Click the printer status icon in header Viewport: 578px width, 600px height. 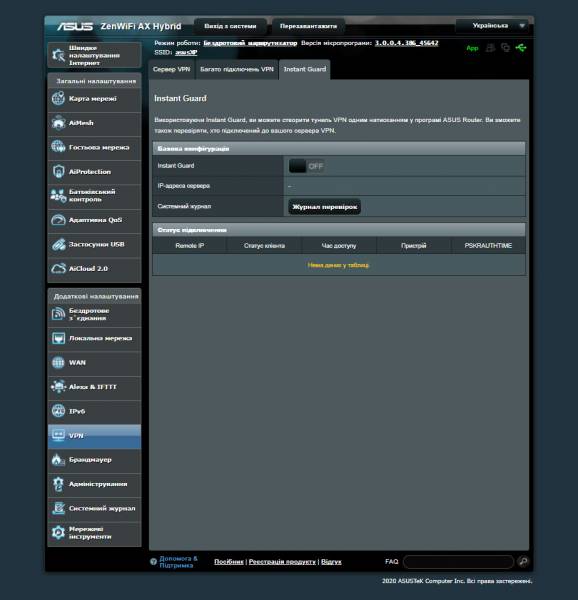[x=490, y=48]
